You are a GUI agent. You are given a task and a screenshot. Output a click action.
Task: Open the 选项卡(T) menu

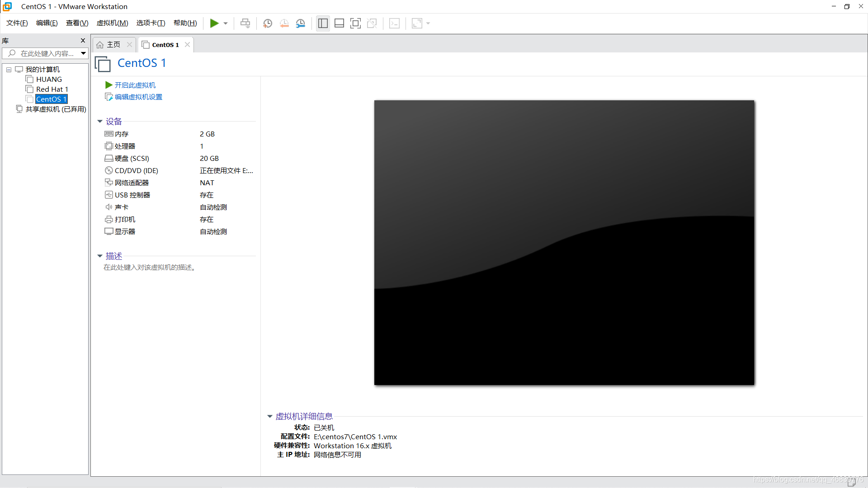[x=151, y=23]
